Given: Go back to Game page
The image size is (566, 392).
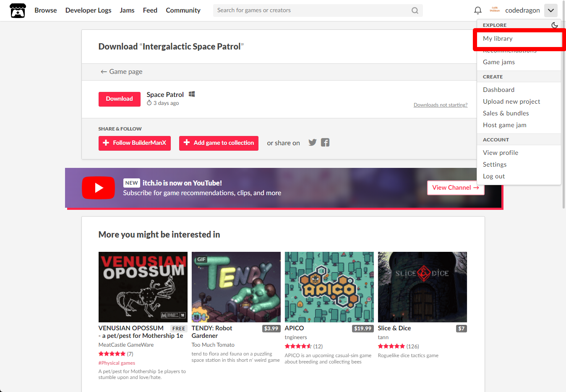Looking at the screenshot, I should (121, 72).
